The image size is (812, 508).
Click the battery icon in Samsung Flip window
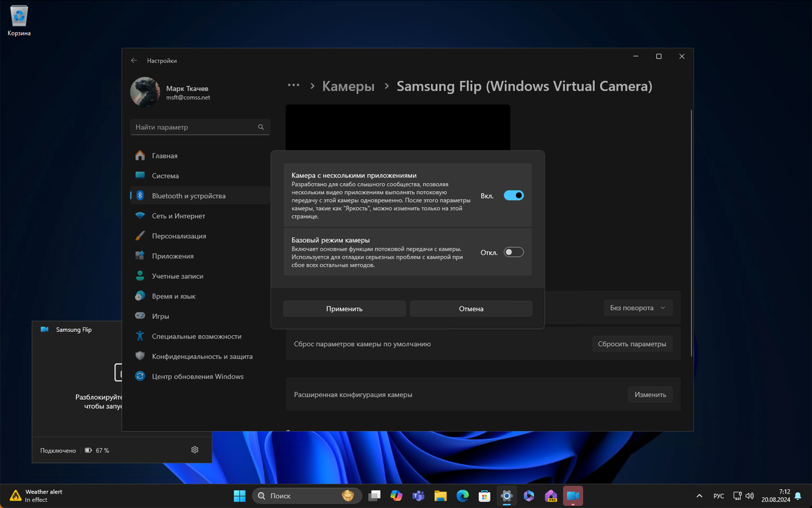(88, 450)
